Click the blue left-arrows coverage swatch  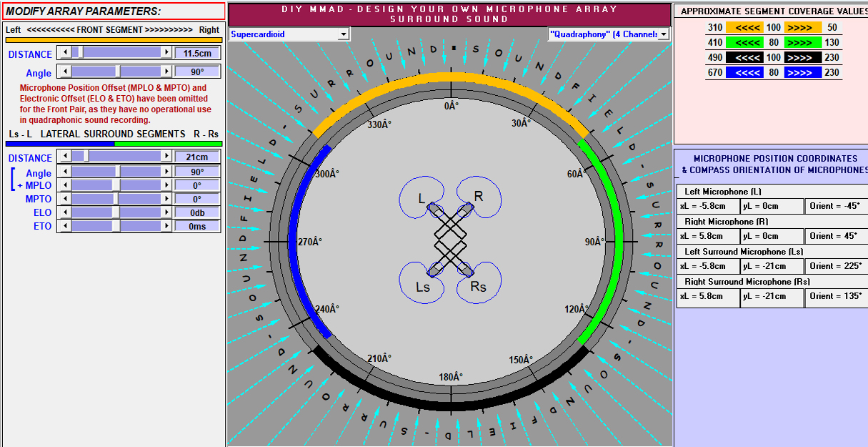pos(744,72)
